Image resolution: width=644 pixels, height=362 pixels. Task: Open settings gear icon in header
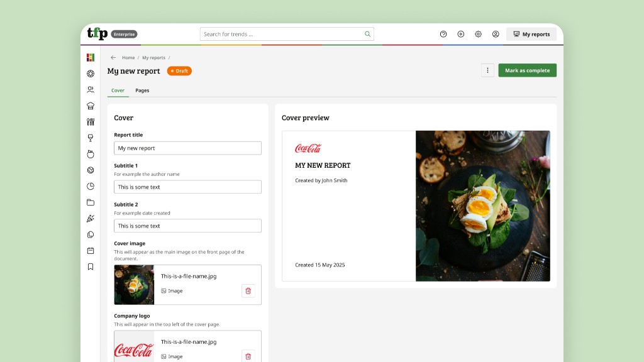(478, 34)
